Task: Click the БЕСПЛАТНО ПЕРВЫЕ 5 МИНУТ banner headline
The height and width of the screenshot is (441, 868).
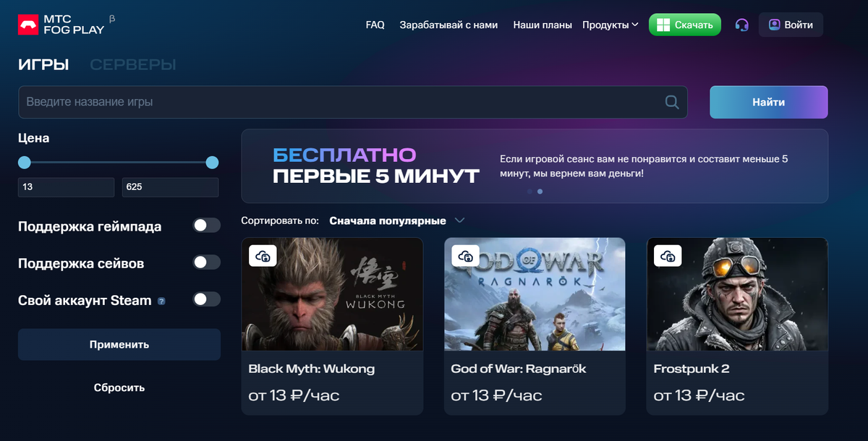Action: (376, 166)
